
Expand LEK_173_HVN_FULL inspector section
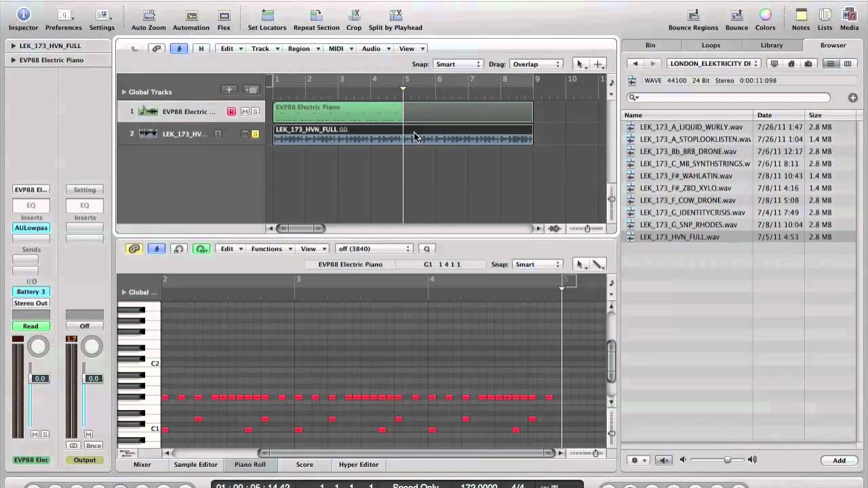[x=14, y=46]
